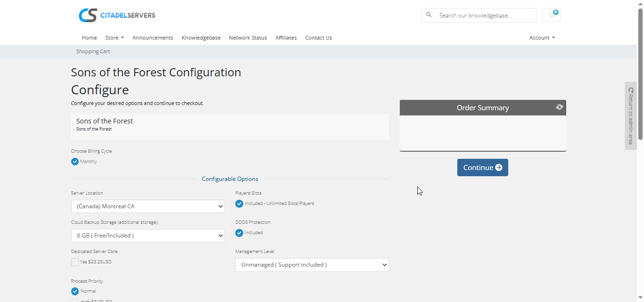Select Included Unlimited Slots/Players option
The image size is (644, 302).
239,204
